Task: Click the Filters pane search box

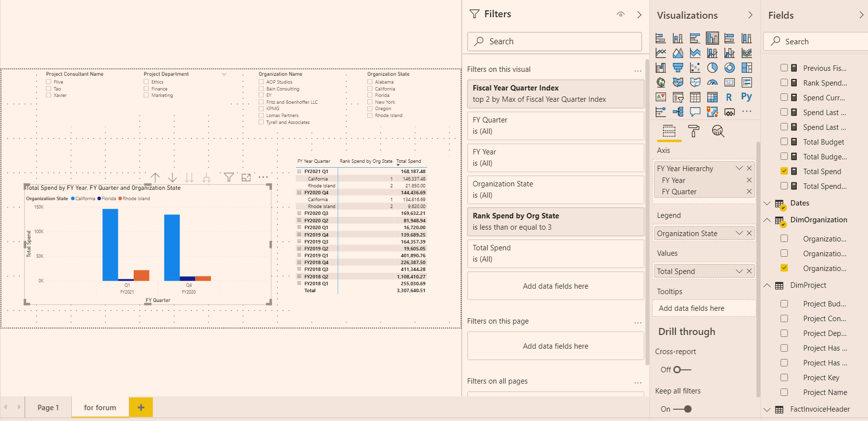Action: 554,41
